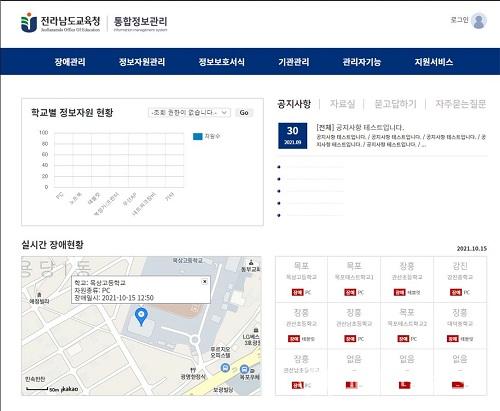Switch to the 자료실 tab
This screenshot has width=500, height=411.
(342, 104)
